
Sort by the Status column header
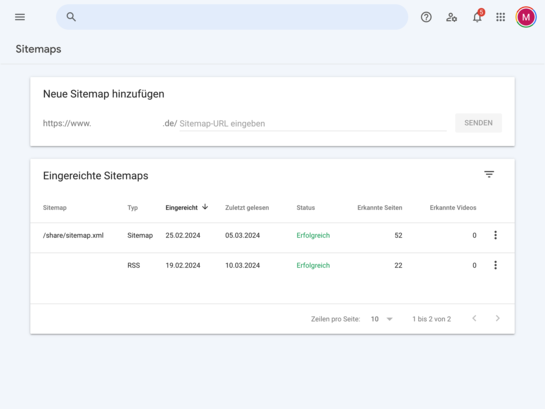pos(306,207)
